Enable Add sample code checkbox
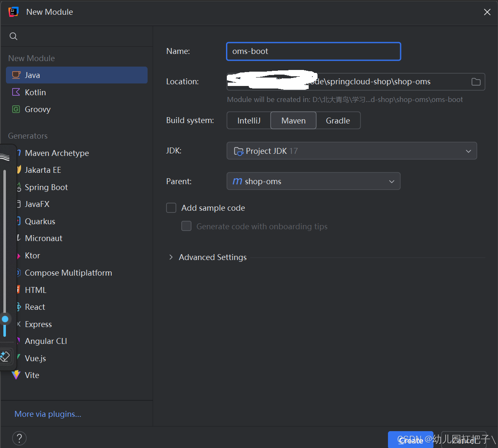 pos(171,208)
